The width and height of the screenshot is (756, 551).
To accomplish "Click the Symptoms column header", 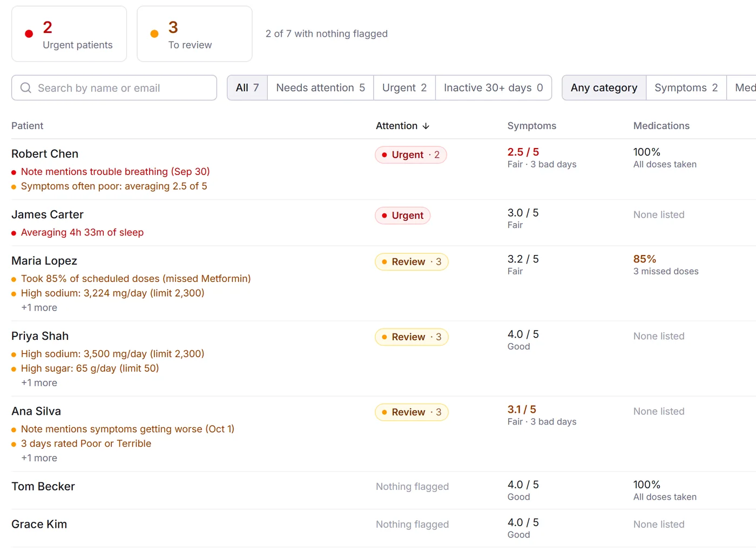I will (531, 126).
